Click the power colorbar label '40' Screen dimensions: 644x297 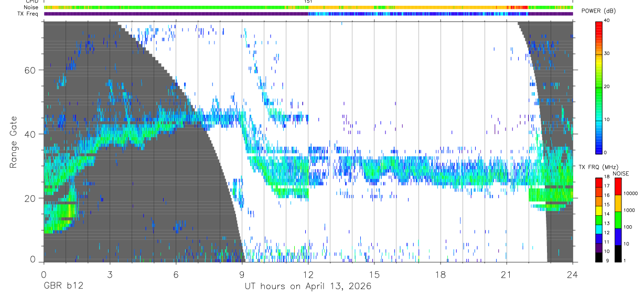tap(607, 21)
